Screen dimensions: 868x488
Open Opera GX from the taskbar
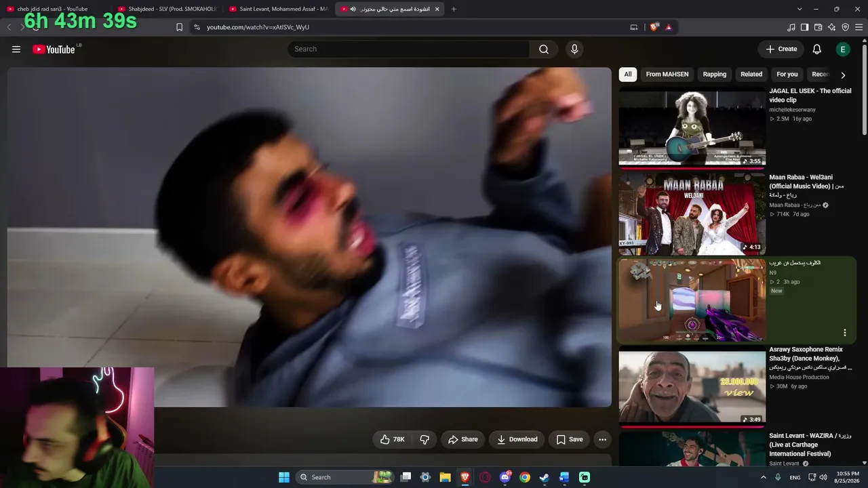[x=485, y=477]
